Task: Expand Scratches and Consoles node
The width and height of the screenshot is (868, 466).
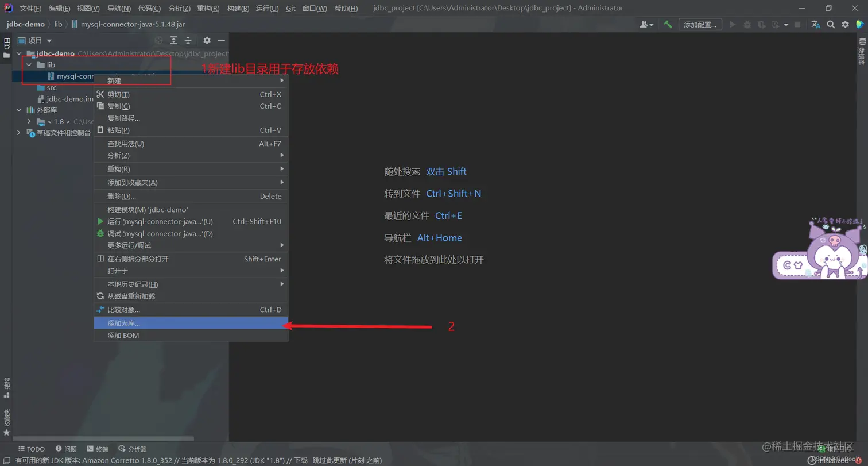Action: (x=20, y=133)
